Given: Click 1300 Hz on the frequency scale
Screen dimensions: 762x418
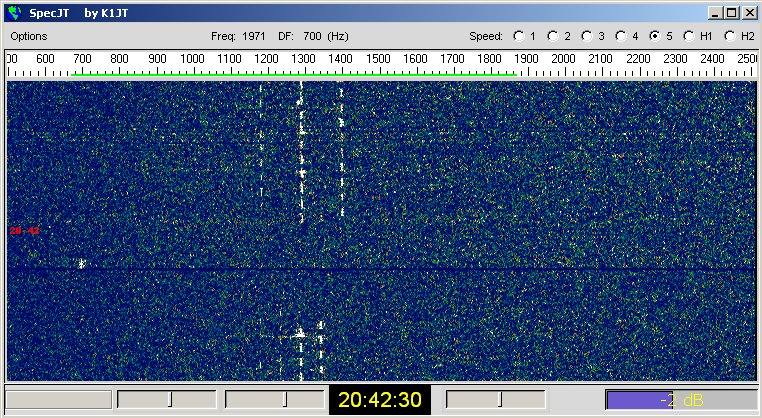Looking at the screenshot, I should (303, 59).
